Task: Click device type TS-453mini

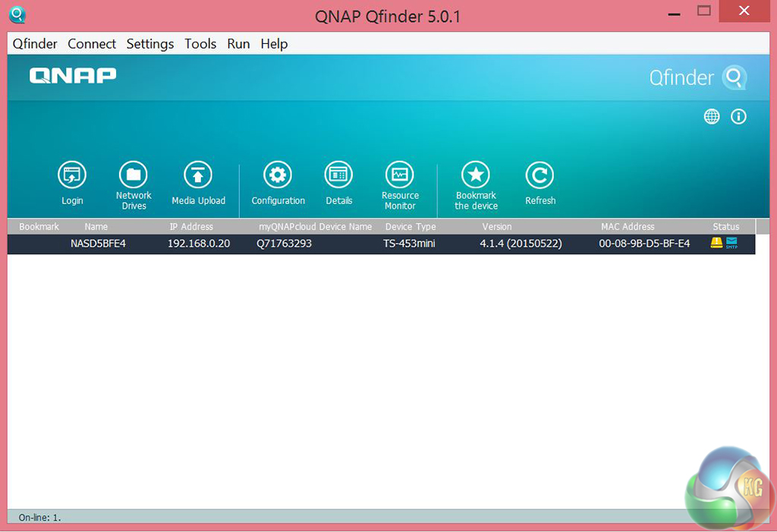Action: [x=409, y=244]
